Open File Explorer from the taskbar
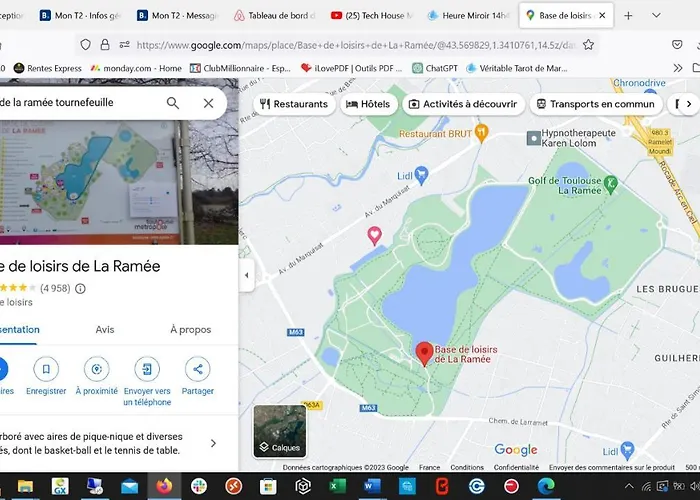 click(x=25, y=486)
